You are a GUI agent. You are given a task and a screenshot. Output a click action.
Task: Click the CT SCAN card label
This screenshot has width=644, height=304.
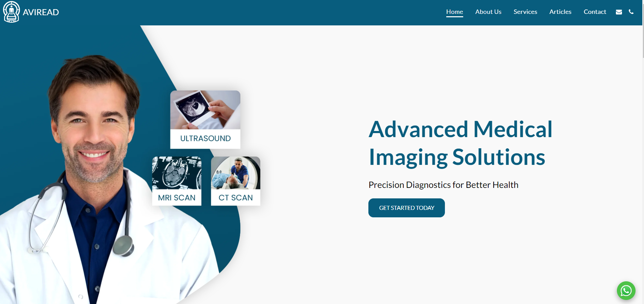click(x=236, y=198)
